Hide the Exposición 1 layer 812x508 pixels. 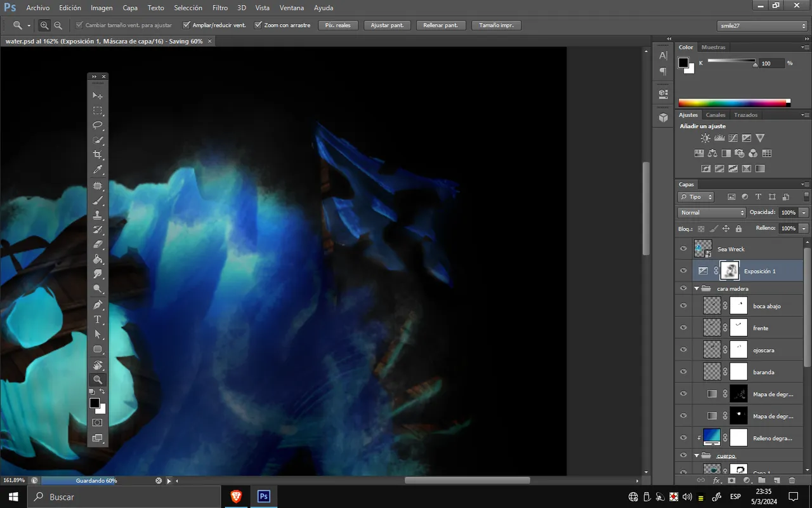tap(683, 271)
